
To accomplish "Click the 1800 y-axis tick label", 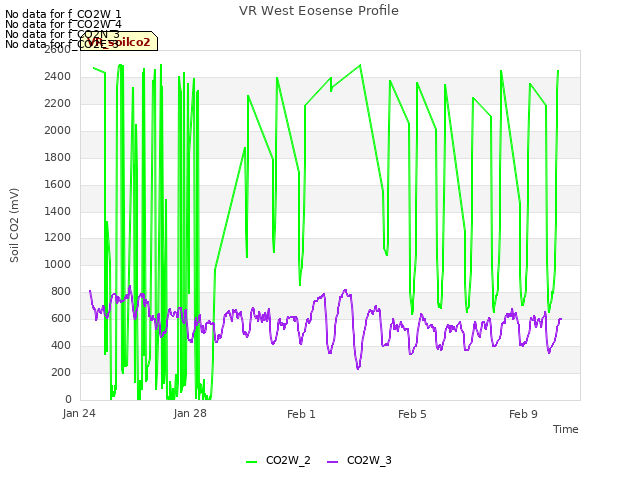I will (x=58, y=158).
